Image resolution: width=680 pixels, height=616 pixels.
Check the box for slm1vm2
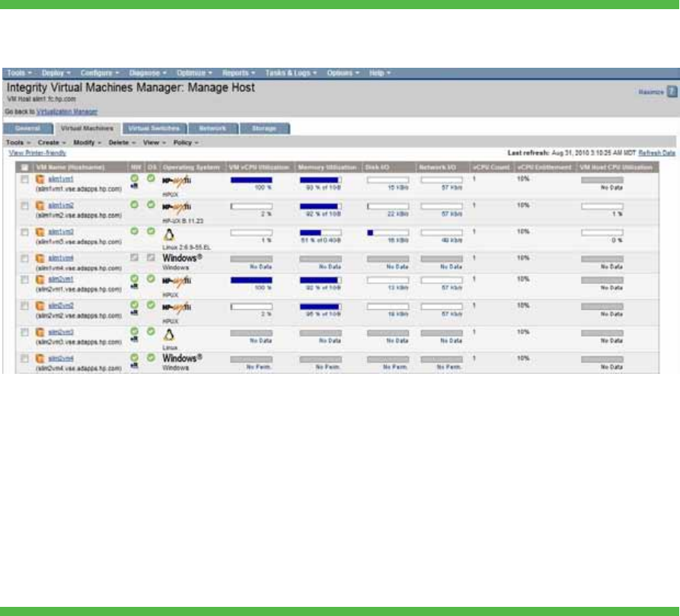point(24,206)
